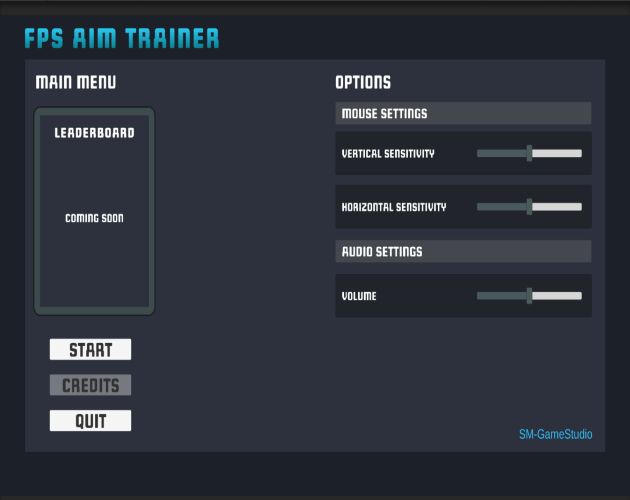Click the 'FPS Aim Trainer' title
The height and width of the screenshot is (500, 630).
pyautogui.click(x=122, y=39)
